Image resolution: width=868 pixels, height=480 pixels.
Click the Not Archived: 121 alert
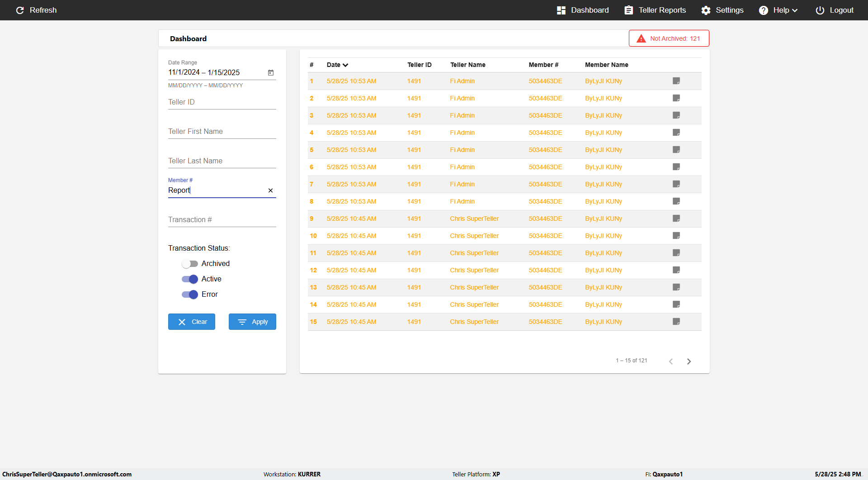coord(669,38)
